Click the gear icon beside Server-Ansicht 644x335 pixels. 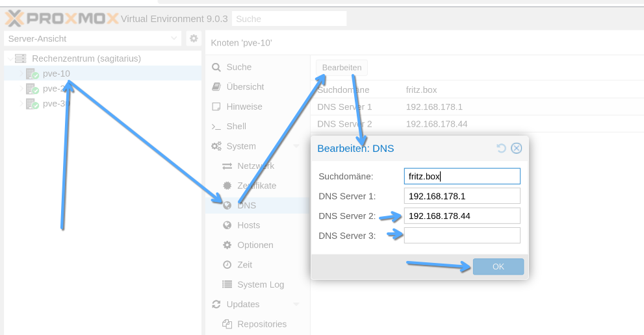click(194, 39)
